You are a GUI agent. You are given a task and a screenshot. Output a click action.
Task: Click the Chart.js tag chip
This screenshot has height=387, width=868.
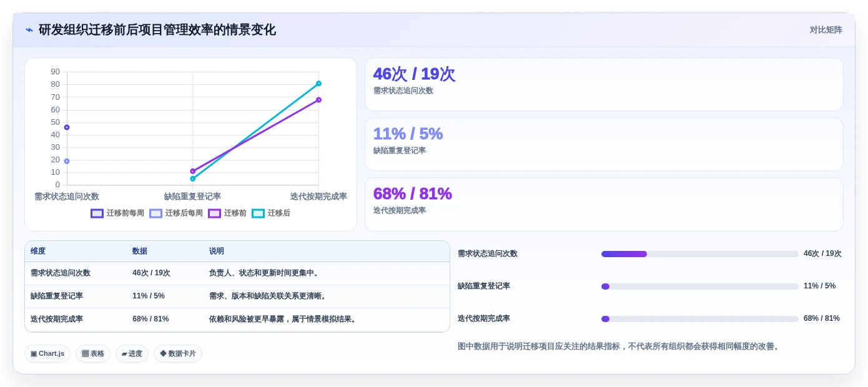point(47,354)
